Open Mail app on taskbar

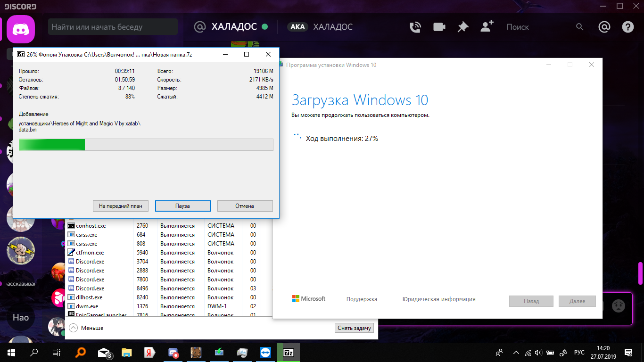point(104,353)
